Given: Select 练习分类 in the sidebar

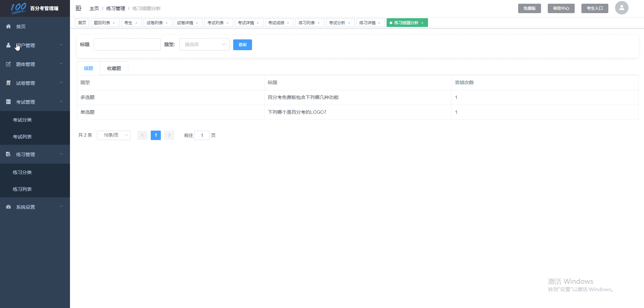Looking at the screenshot, I should coord(22,172).
